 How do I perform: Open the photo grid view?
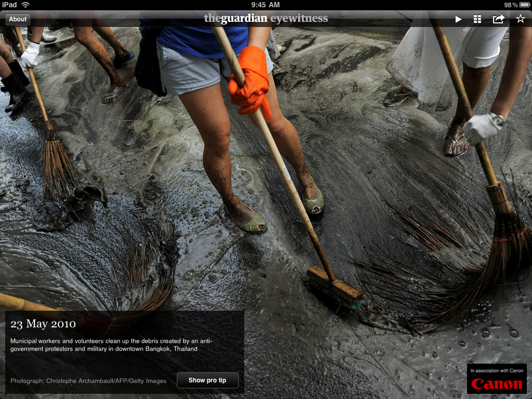coord(477,19)
